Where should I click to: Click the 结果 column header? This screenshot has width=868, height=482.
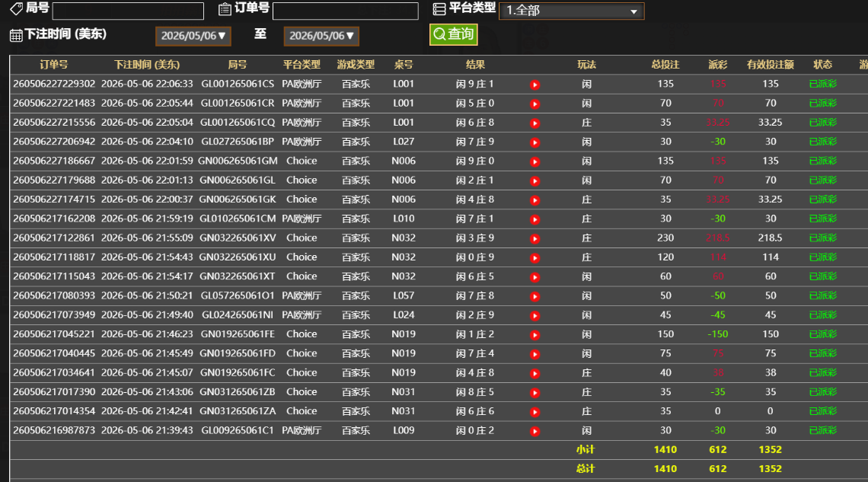tap(475, 65)
